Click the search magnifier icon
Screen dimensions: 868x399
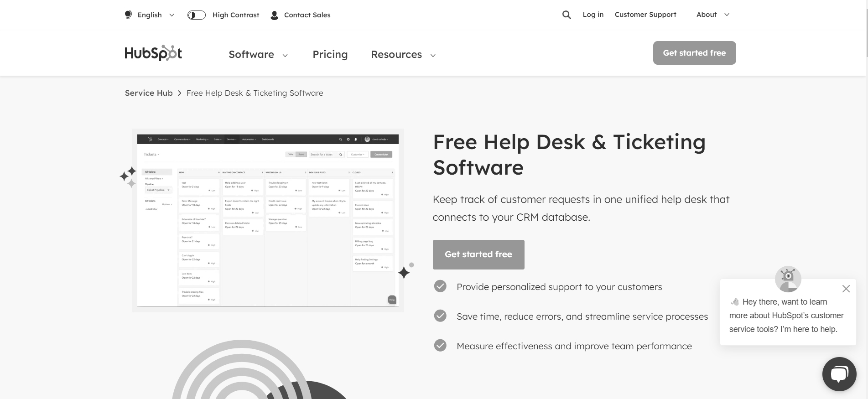(x=567, y=15)
